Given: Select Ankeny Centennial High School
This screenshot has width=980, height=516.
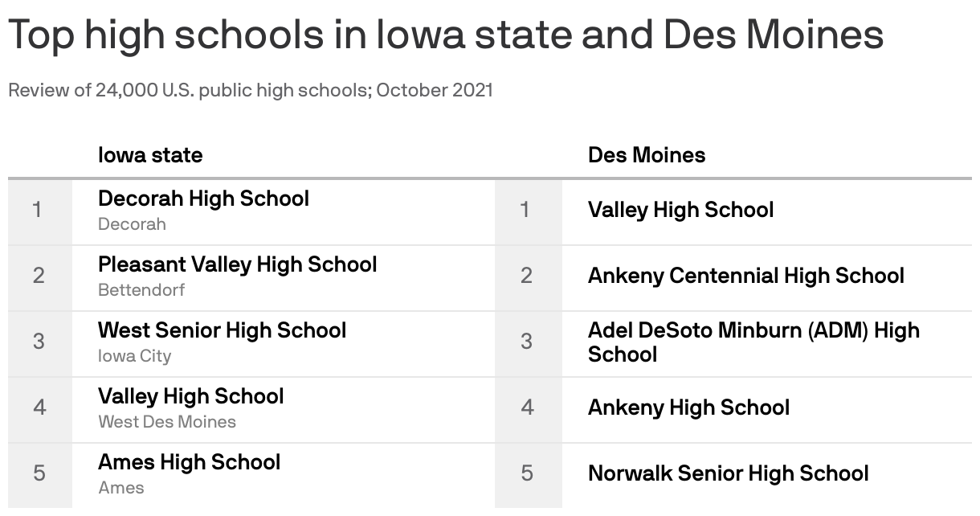Looking at the screenshot, I should click(746, 276).
